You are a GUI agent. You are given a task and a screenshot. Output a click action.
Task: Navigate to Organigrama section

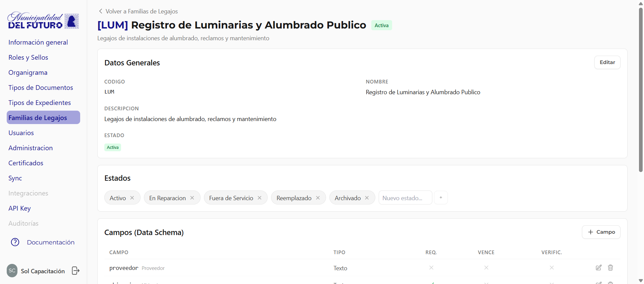[x=28, y=72]
